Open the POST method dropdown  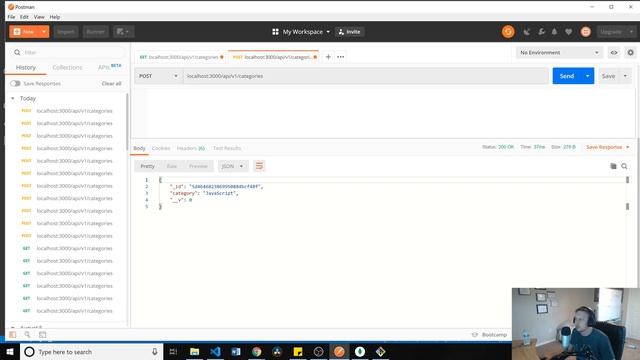coord(158,76)
